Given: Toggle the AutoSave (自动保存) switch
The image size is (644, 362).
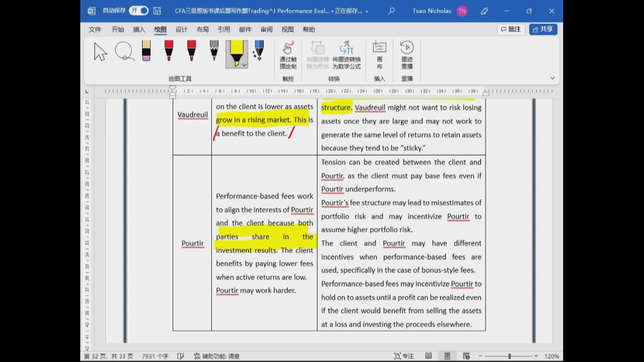Looking at the screenshot, I should point(139,11).
